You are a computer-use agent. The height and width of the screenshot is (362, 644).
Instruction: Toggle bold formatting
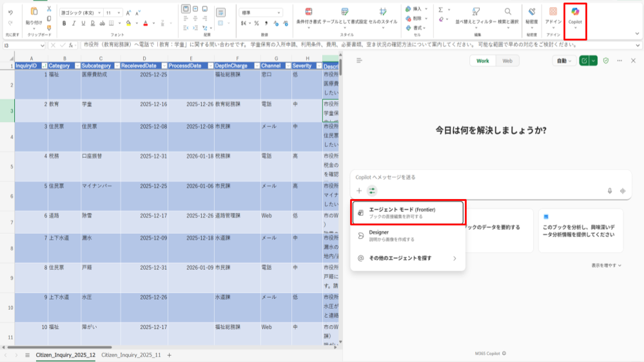[x=64, y=23]
